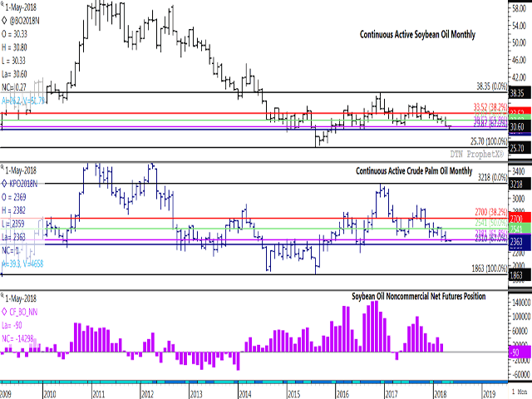Click the '2700 (38.2%)' retracement label
This screenshot has height=399, width=532.
pos(491,213)
